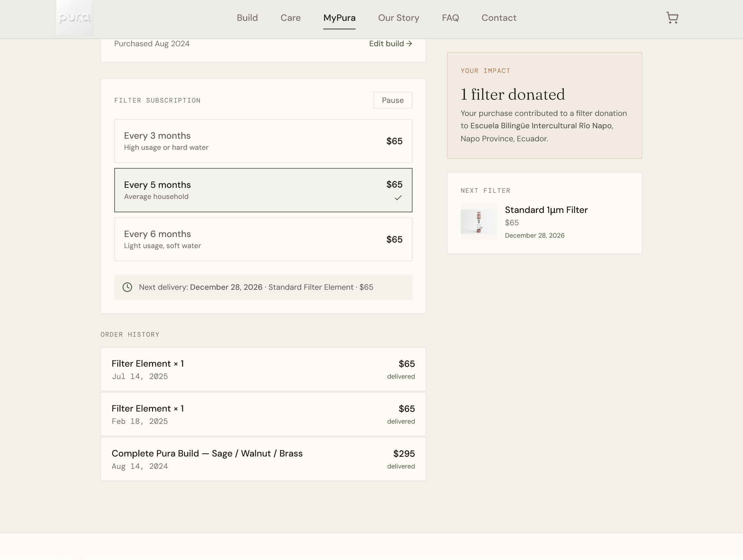Viewport: 743px width, 560px height.
Task: Open the MyPura tab
Action: coord(339,18)
